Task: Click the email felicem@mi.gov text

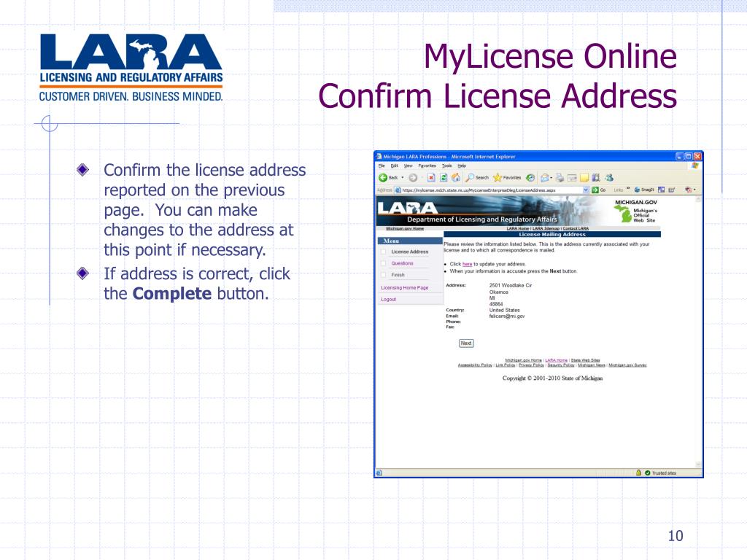Action: pos(507,316)
